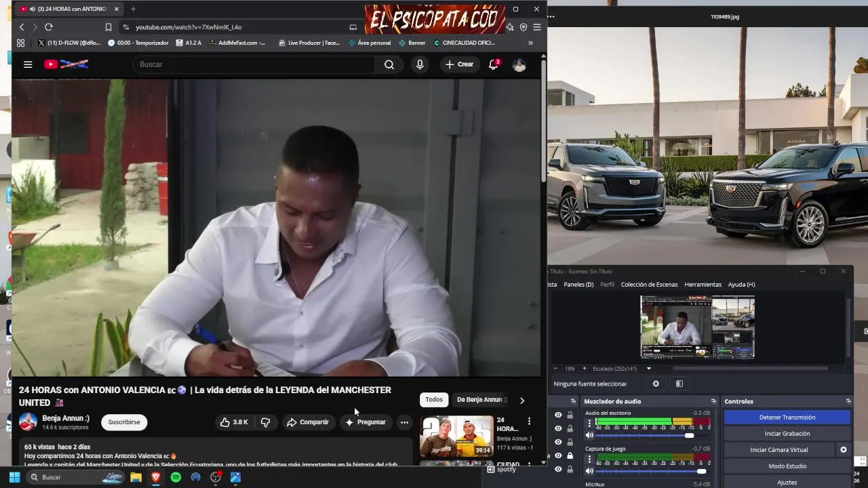Dislike the Antonio Valencia video
Image resolution: width=868 pixels, height=488 pixels.
pyautogui.click(x=265, y=422)
